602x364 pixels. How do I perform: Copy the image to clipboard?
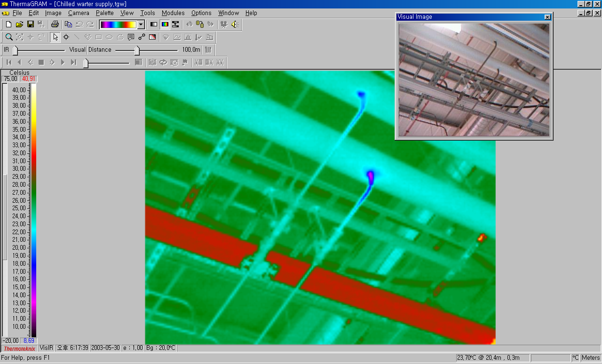[68, 24]
